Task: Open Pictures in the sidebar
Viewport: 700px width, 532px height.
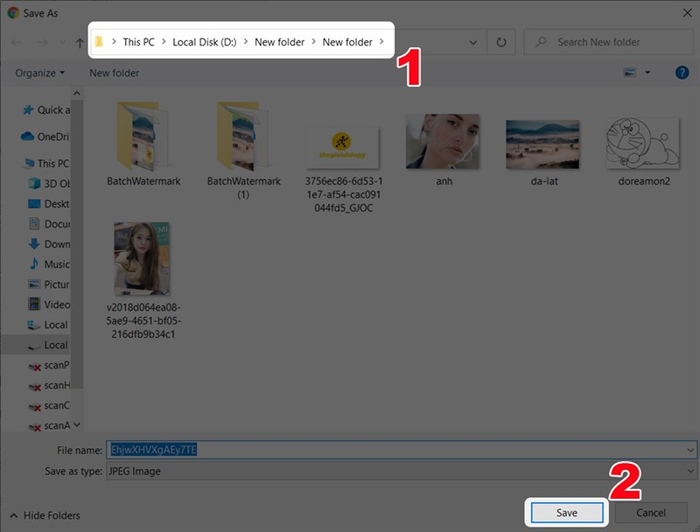Action: click(49, 284)
